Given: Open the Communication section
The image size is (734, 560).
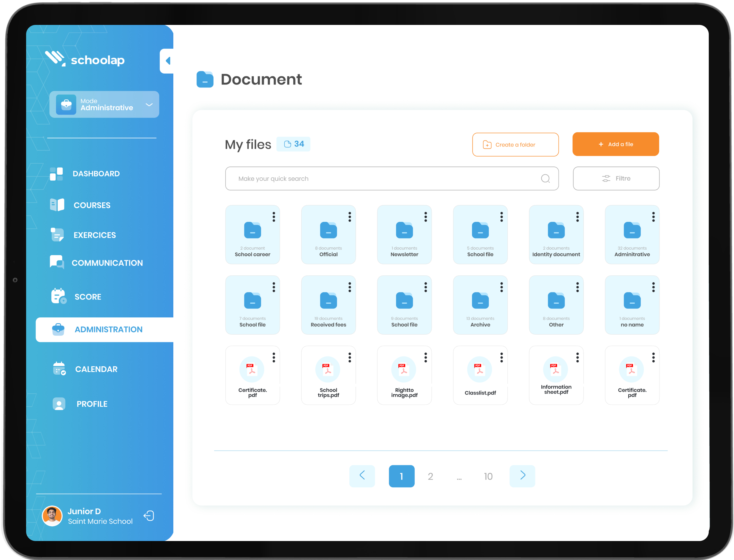Looking at the screenshot, I should coord(107,263).
